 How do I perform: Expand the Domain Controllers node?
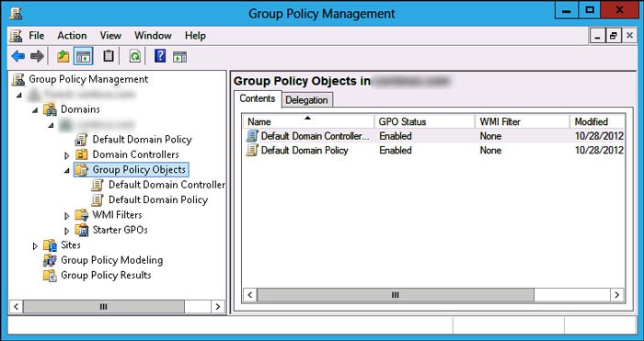pyautogui.click(x=67, y=155)
